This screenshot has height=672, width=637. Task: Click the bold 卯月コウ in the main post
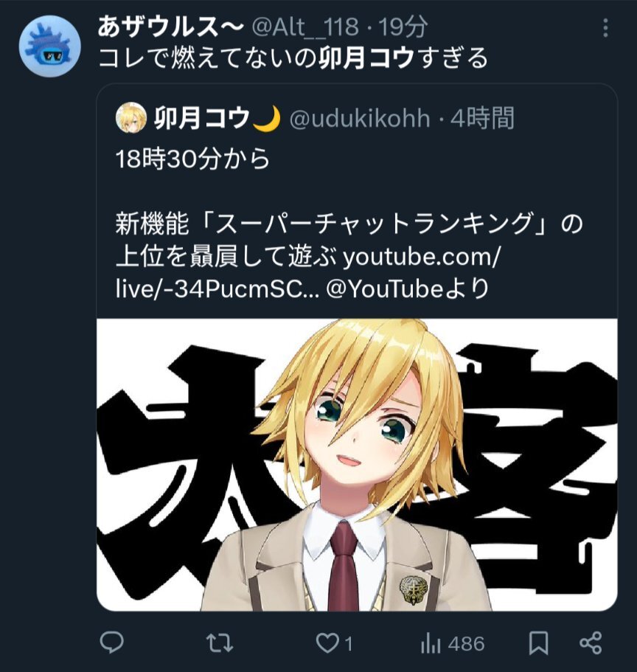point(366,58)
